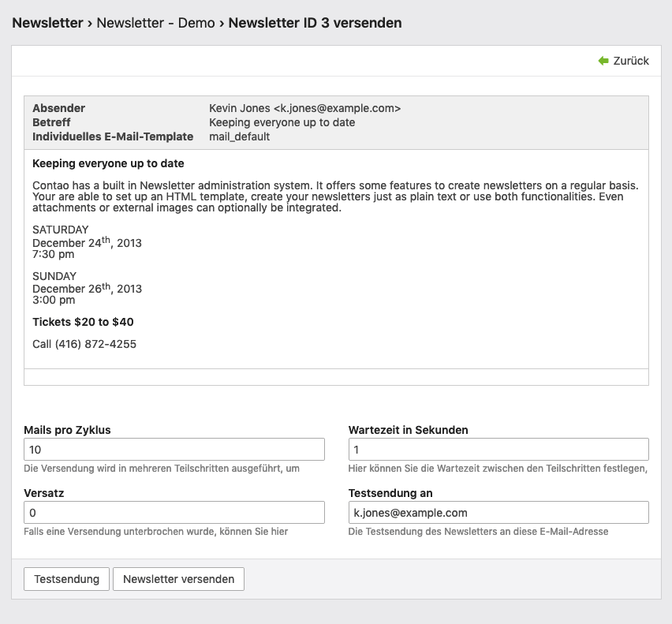Click the bold newsletter heading Keeping everyone up to date
The width and height of the screenshot is (672, 624).
click(x=108, y=164)
